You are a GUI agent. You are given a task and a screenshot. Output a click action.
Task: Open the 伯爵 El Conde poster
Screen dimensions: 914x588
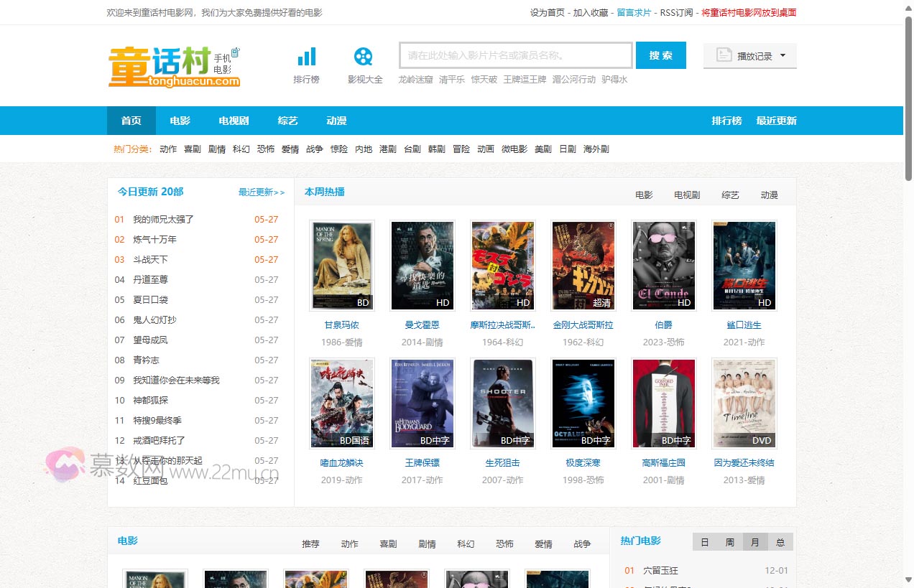coord(663,266)
